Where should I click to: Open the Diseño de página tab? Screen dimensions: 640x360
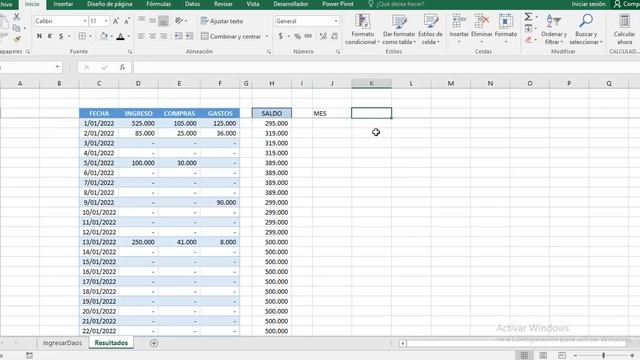pyautogui.click(x=109, y=4)
